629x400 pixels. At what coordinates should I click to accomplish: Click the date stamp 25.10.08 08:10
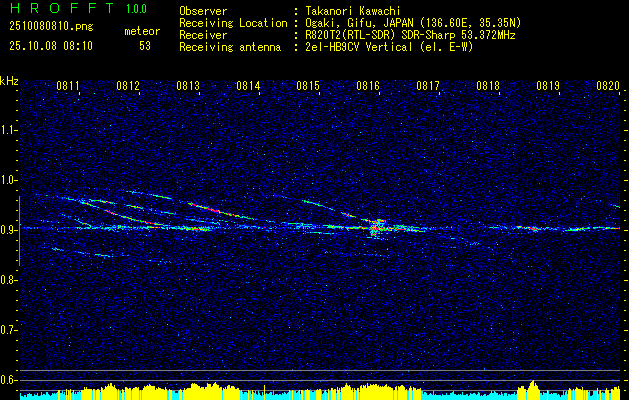tap(51, 46)
